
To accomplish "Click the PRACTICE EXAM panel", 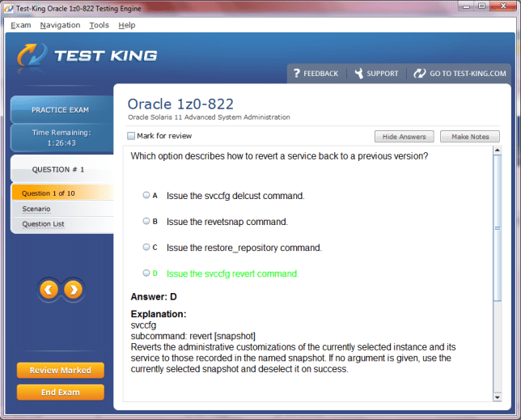I will pyautogui.click(x=61, y=109).
